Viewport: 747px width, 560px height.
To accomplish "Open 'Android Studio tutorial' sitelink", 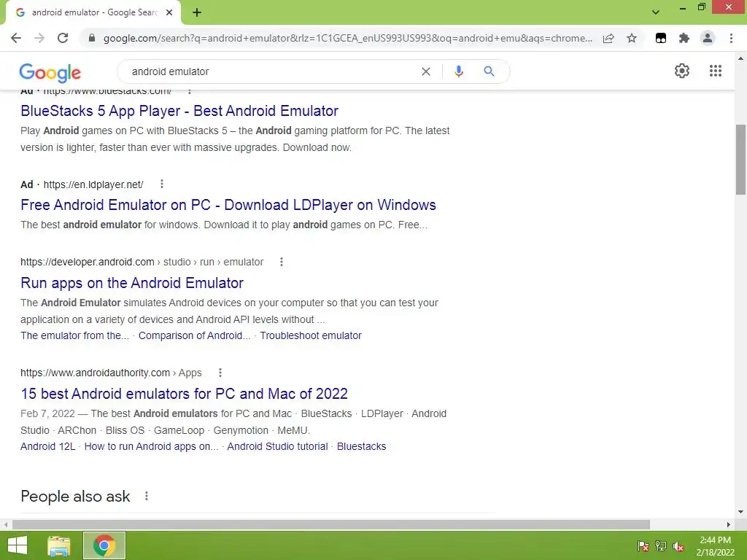I will [x=277, y=446].
